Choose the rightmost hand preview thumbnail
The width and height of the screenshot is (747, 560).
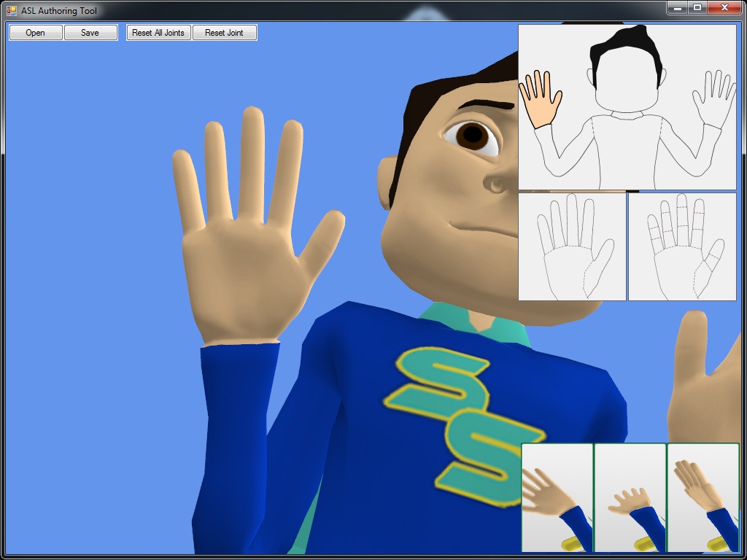(x=703, y=498)
